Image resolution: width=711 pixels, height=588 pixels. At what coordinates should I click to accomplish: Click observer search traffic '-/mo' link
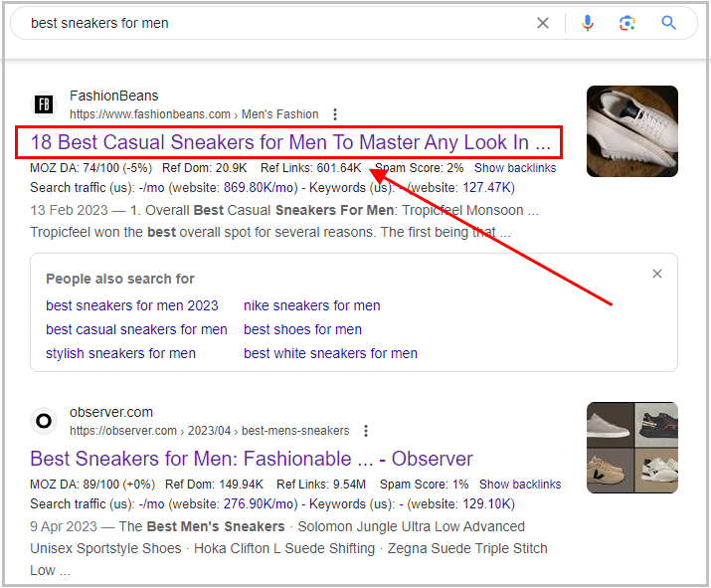151,504
